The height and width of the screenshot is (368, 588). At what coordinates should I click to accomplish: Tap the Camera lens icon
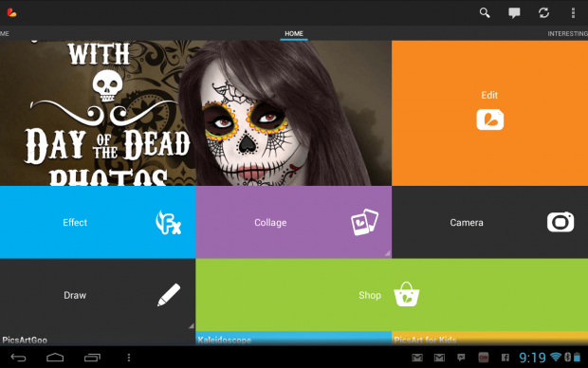tap(560, 222)
